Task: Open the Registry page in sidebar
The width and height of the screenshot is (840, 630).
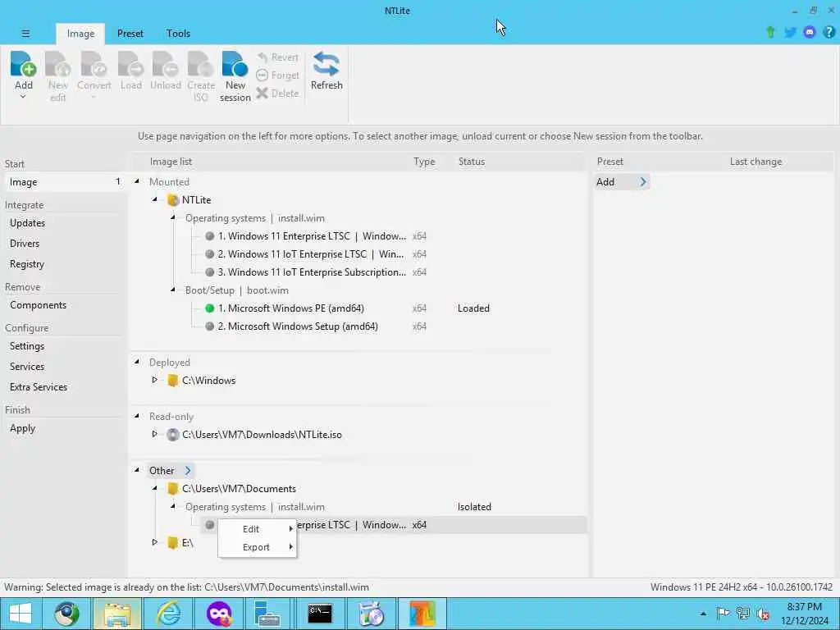Action: click(x=27, y=263)
